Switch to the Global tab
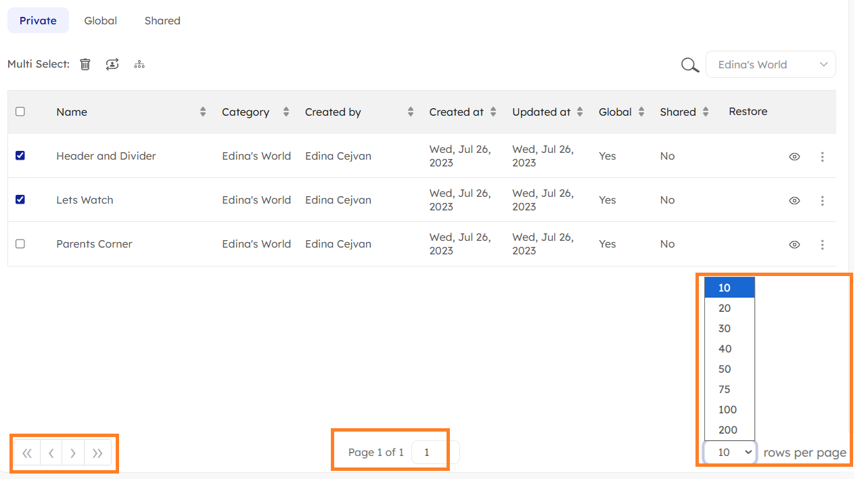868x481 pixels. click(101, 21)
